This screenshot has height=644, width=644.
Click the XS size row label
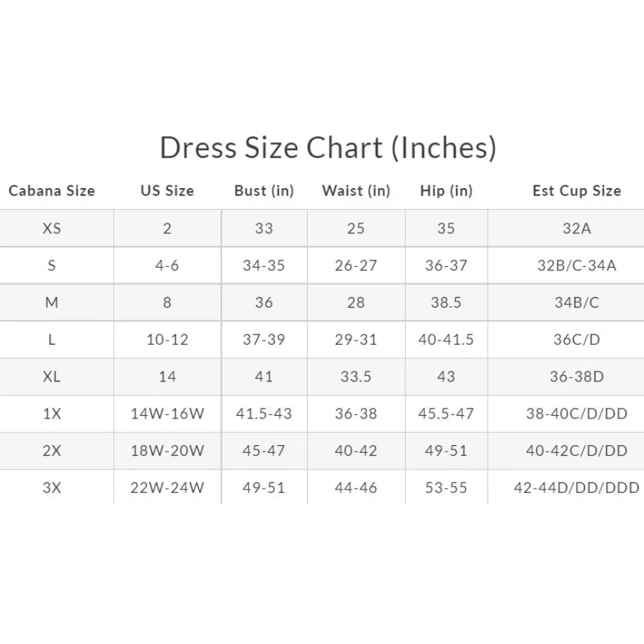pos(52,228)
